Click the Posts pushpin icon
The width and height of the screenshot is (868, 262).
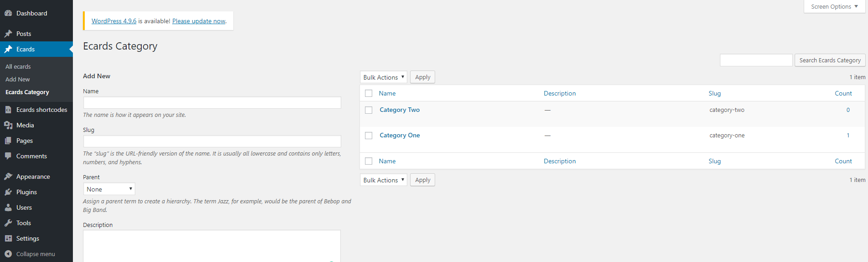pos(8,34)
